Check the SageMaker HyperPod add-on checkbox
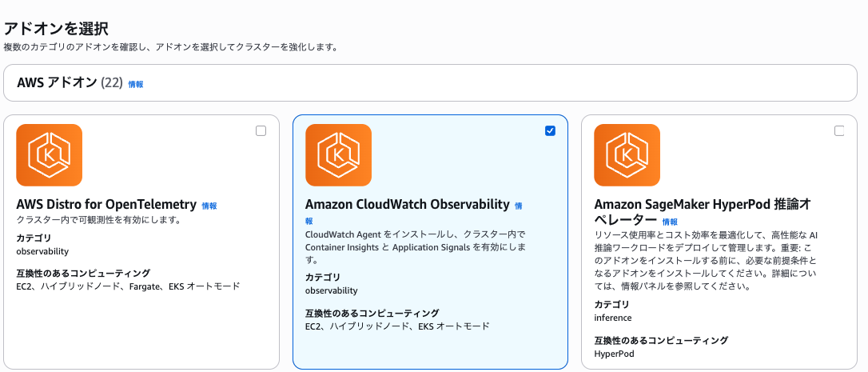Screen dimensions: 868x372 (x=839, y=131)
